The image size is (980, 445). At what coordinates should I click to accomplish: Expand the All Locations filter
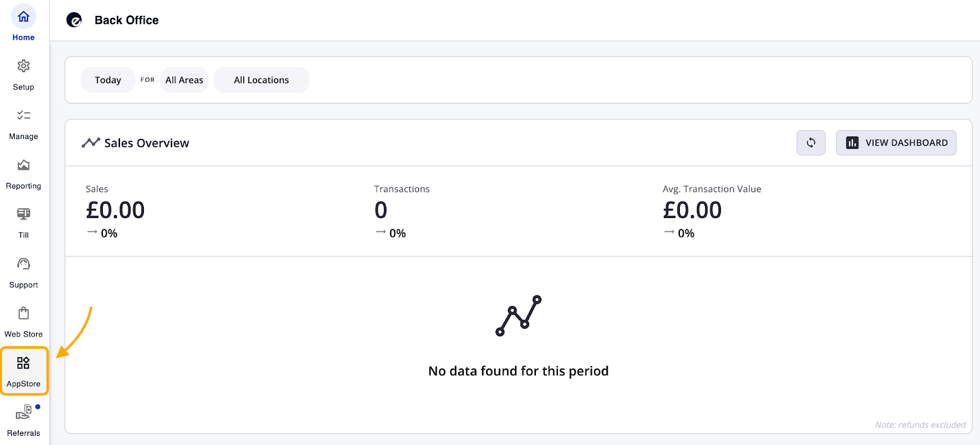click(x=262, y=80)
